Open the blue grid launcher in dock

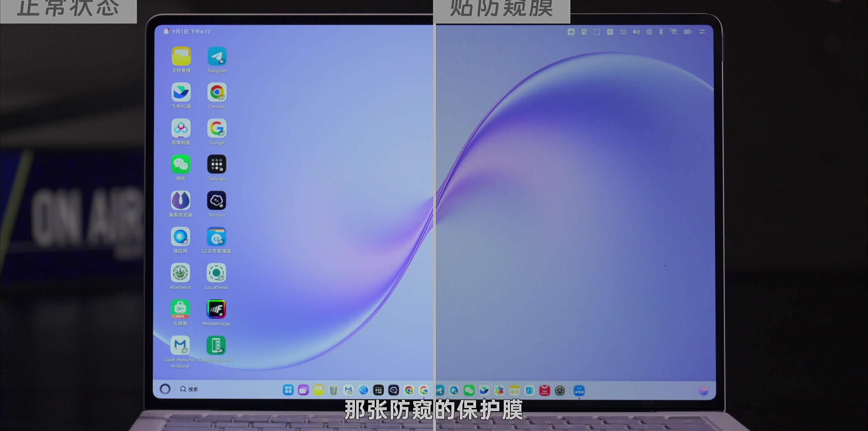point(288,390)
